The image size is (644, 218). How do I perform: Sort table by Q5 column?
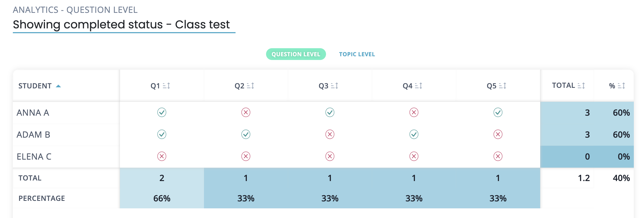point(502,86)
